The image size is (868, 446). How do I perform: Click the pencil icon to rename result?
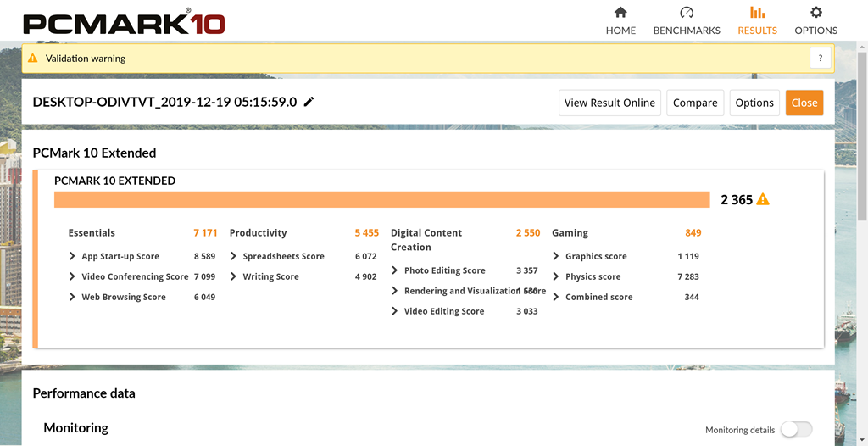coord(309,102)
